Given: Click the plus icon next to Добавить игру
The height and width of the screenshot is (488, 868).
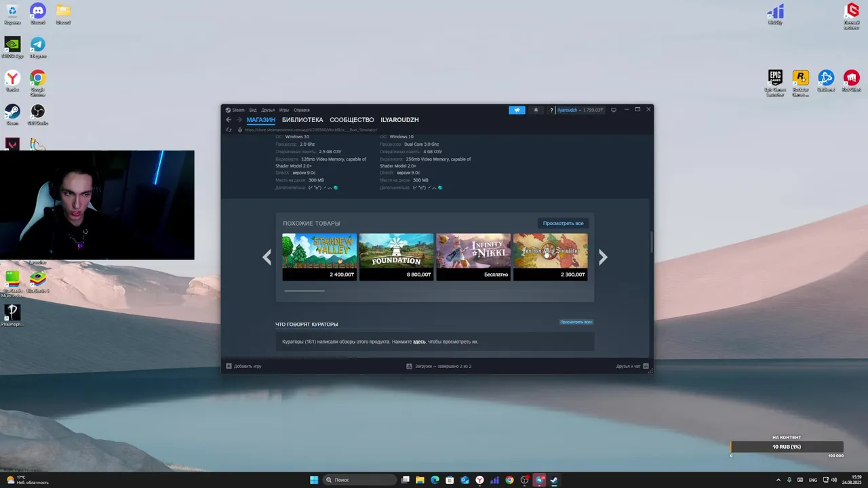Looking at the screenshot, I should (229, 366).
